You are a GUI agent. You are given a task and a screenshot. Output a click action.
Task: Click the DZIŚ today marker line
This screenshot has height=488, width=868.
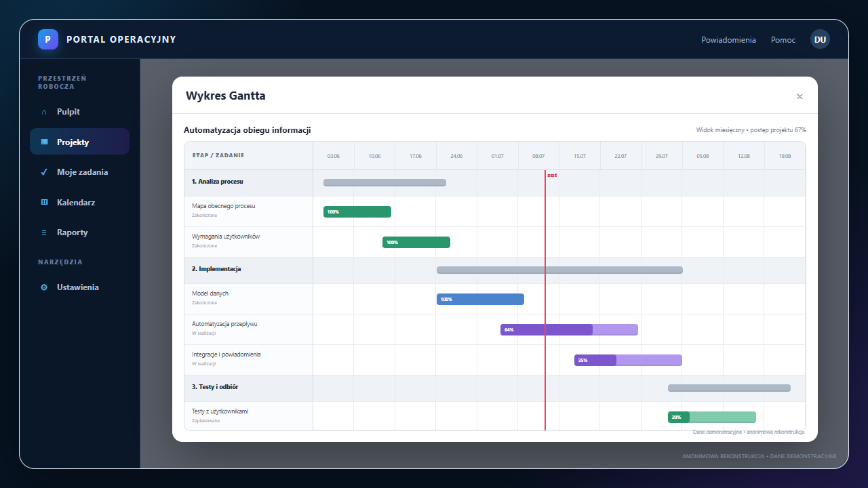tap(545, 300)
